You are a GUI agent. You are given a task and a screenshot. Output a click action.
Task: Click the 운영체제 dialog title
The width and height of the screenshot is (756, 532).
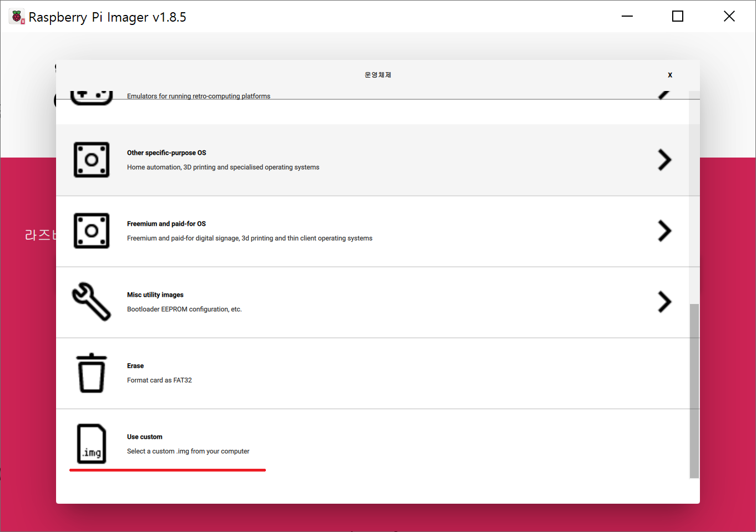pyautogui.click(x=378, y=75)
